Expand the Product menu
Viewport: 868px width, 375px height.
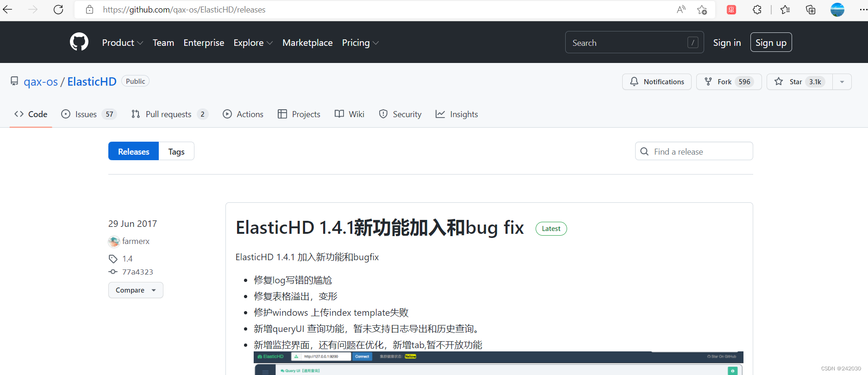(123, 43)
